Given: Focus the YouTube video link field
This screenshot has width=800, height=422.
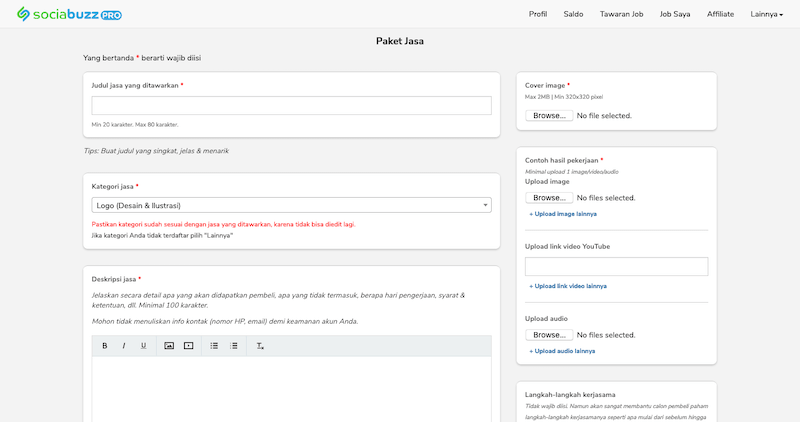Looking at the screenshot, I should tap(616, 266).
